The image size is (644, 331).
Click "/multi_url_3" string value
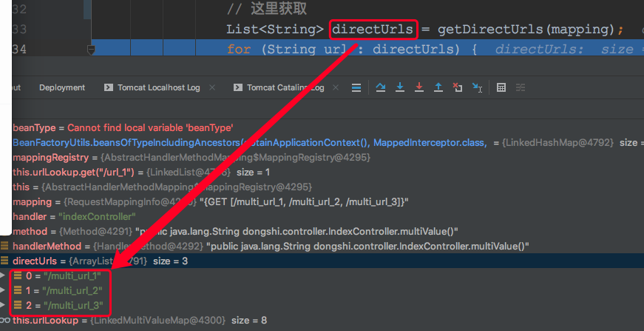(x=75, y=305)
